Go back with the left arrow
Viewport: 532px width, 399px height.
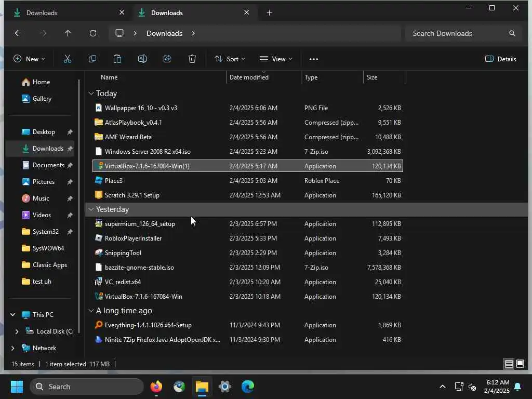[x=18, y=33]
